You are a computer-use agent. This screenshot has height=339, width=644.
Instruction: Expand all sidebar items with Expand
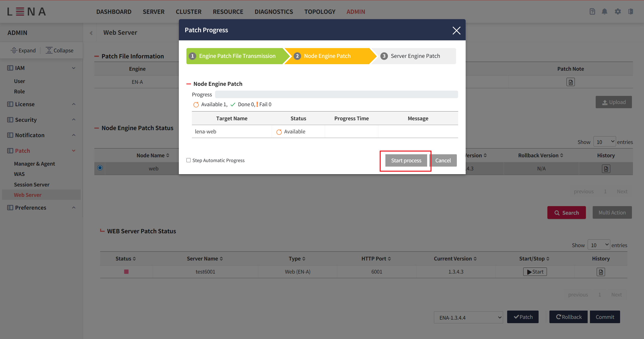point(23,50)
